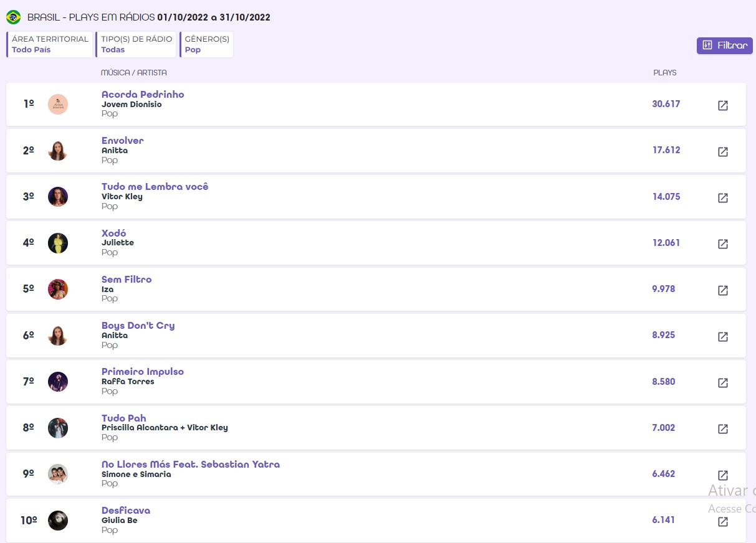
Task: Open song title Desficava
Action: pyautogui.click(x=126, y=511)
